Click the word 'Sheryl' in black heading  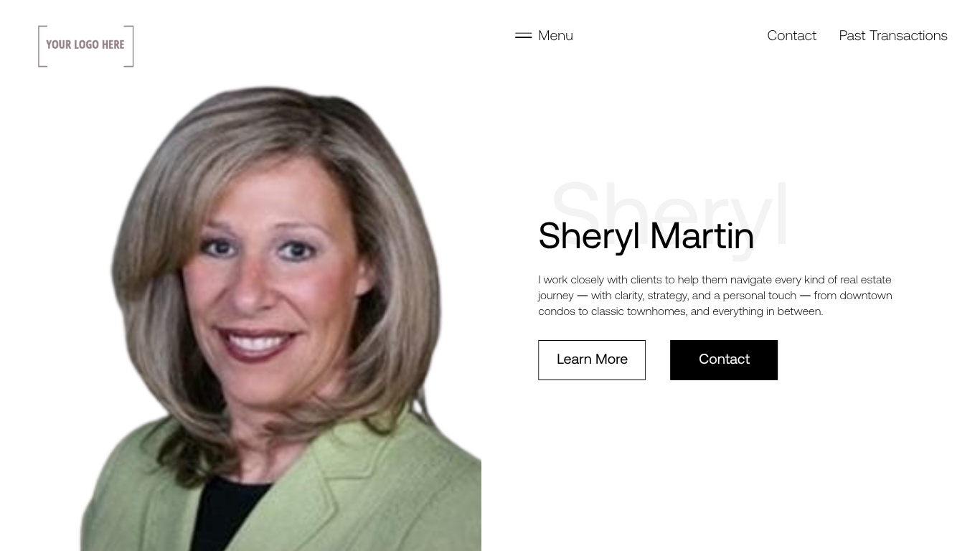[589, 236]
